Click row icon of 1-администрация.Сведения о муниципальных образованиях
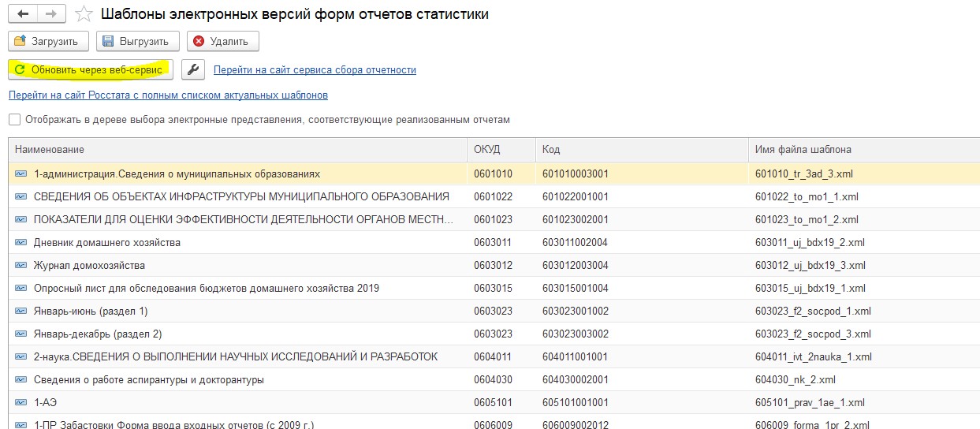This screenshot has height=429, width=980. tap(21, 173)
